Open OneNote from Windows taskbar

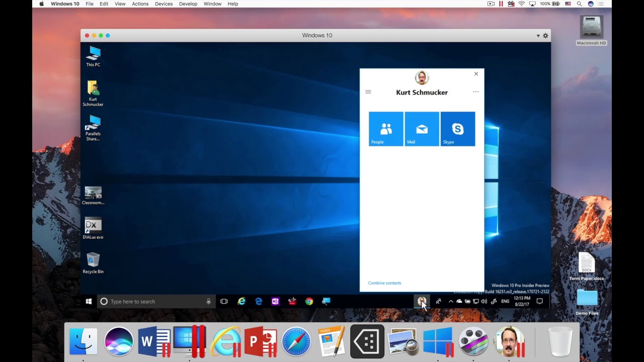[275, 301]
